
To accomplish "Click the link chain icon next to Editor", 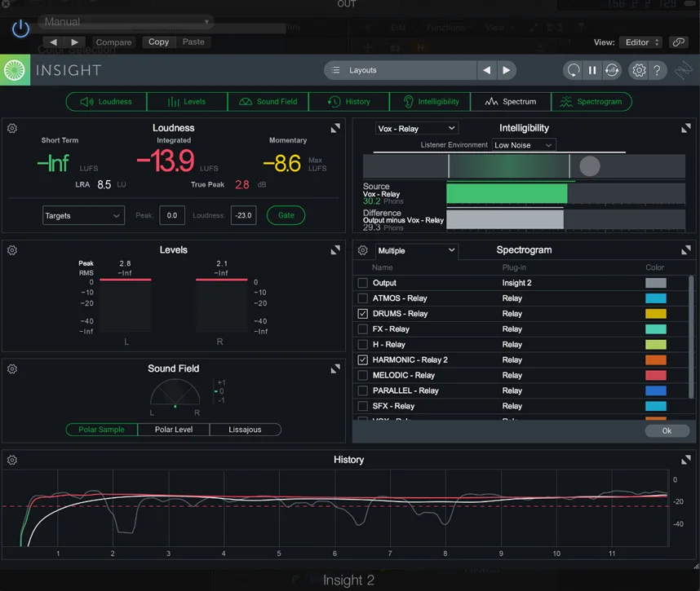I will [678, 42].
